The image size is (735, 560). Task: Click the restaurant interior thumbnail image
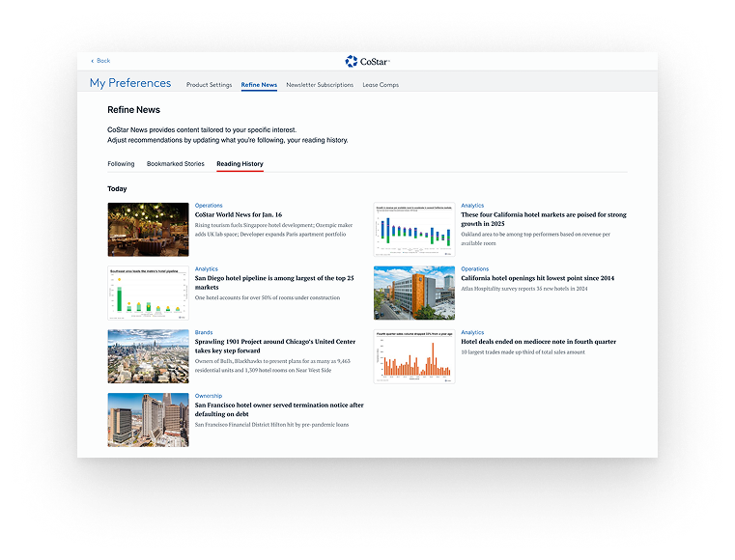[148, 229]
